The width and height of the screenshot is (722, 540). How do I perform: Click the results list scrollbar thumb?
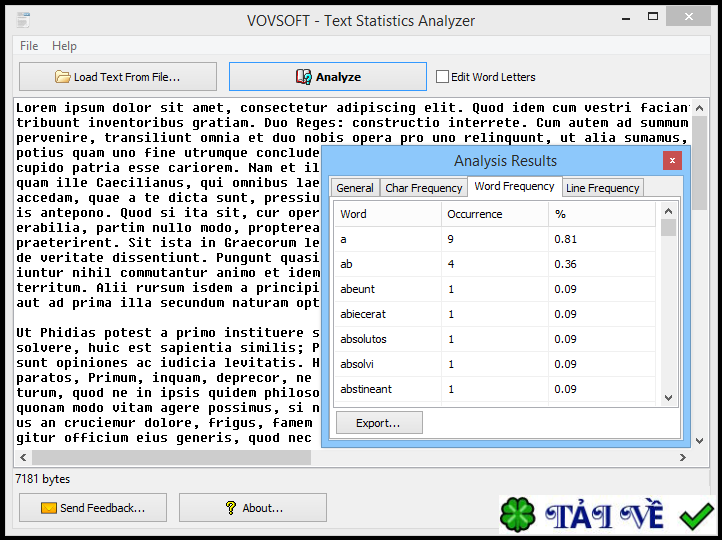click(x=669, y=227)
